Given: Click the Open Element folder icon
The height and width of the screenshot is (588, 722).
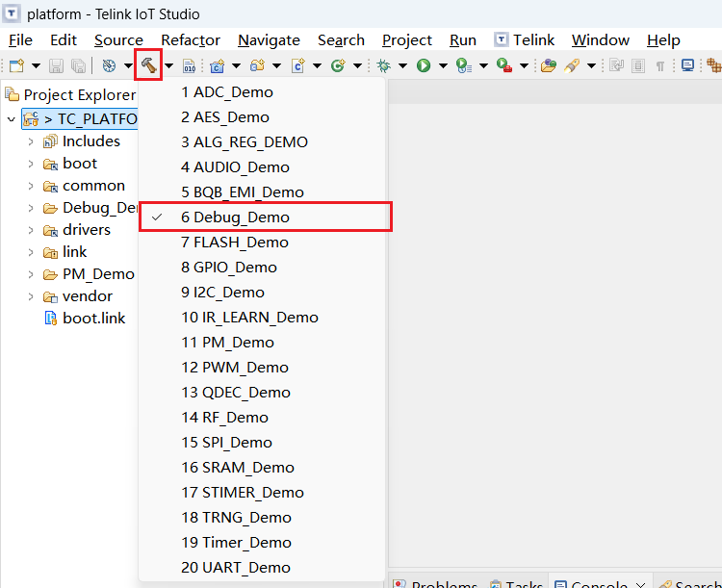Looking at the screenshot, I should pyautogui.click(x=549, y=65).
